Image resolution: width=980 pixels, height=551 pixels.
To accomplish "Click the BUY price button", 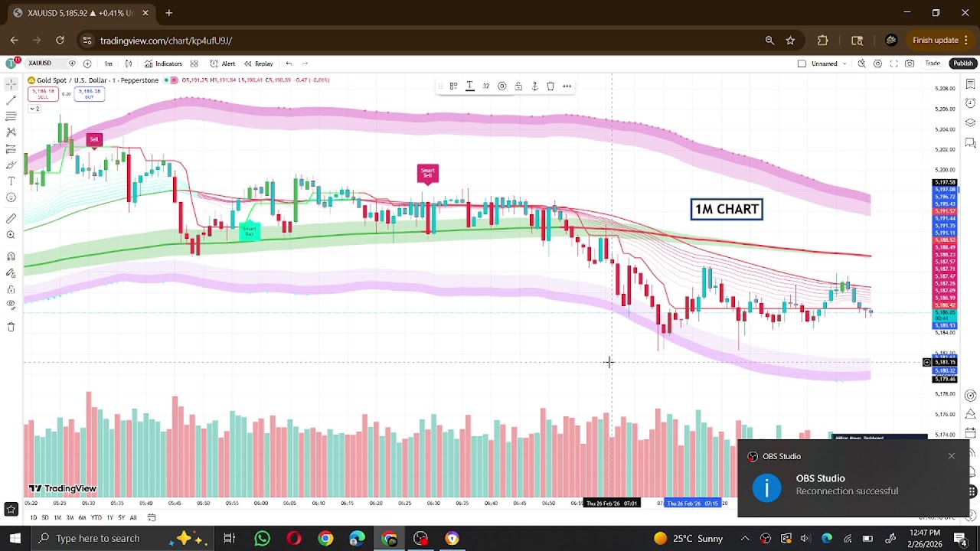I will [90, 93].
